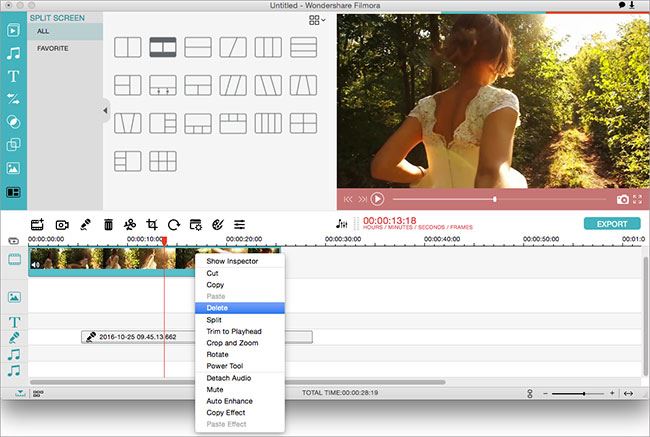This screenshot has width=650, height=437.
Task: Select the four-grid split screen layout
Action: coord(303,123)
